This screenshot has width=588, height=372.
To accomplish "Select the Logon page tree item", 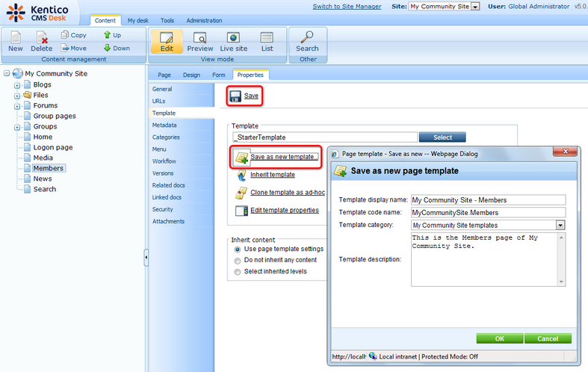I will pyautogui.click(x=53, y=147).
